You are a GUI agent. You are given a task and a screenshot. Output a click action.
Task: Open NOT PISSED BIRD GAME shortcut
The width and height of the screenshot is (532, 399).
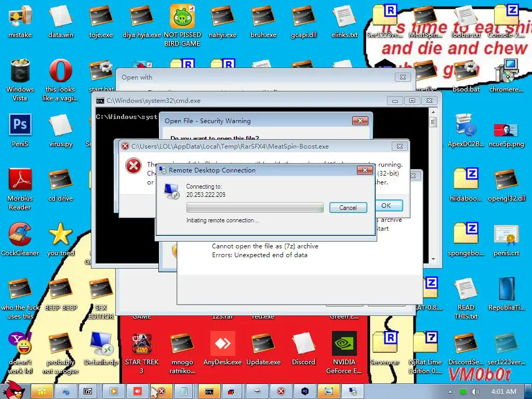(182, 25)
